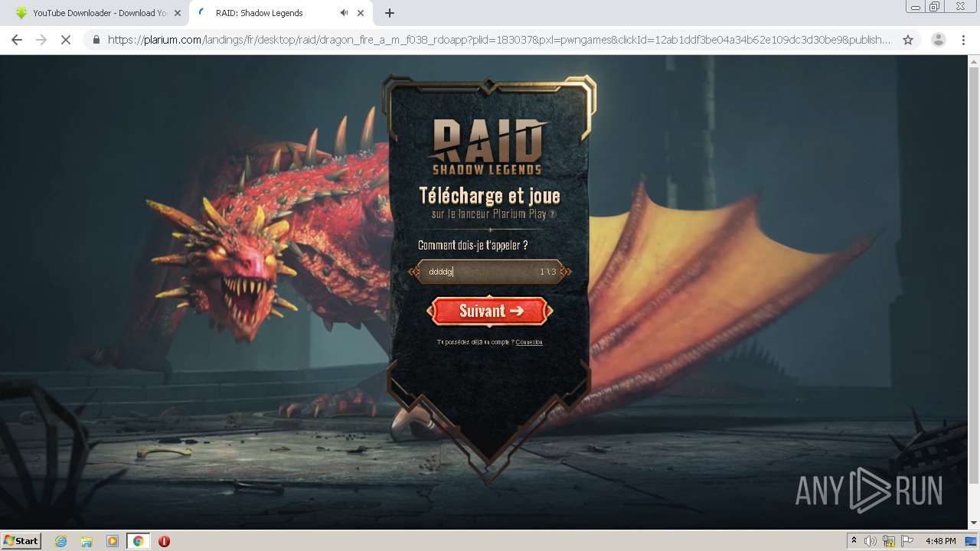Launch Internet Explorer from taskbar
The image size is (980, 551).
[x=60, y=541]
